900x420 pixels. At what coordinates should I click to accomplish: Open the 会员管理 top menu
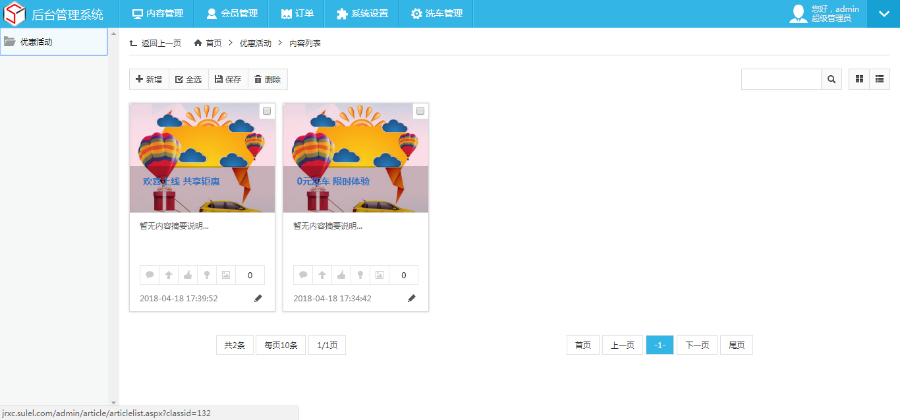pos(231,14)
